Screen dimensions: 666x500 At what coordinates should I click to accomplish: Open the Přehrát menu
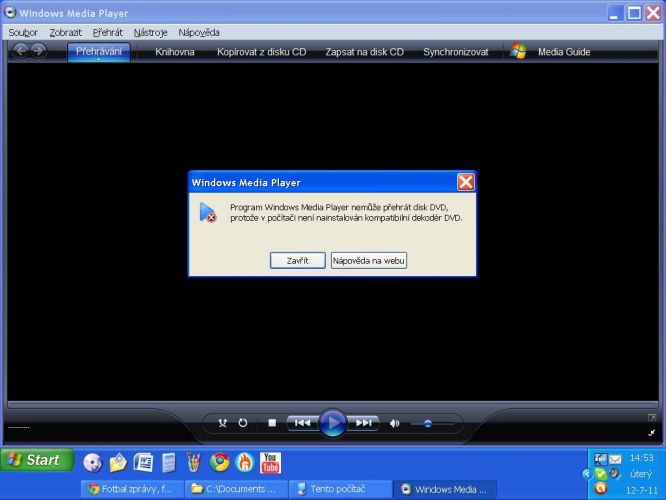[107, 33]
